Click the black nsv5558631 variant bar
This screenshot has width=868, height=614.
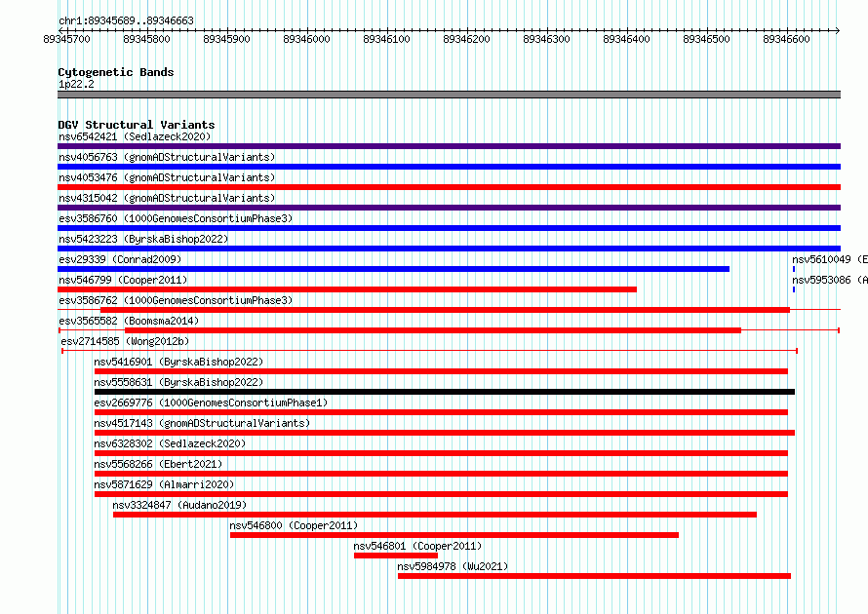tap(445, 392)
